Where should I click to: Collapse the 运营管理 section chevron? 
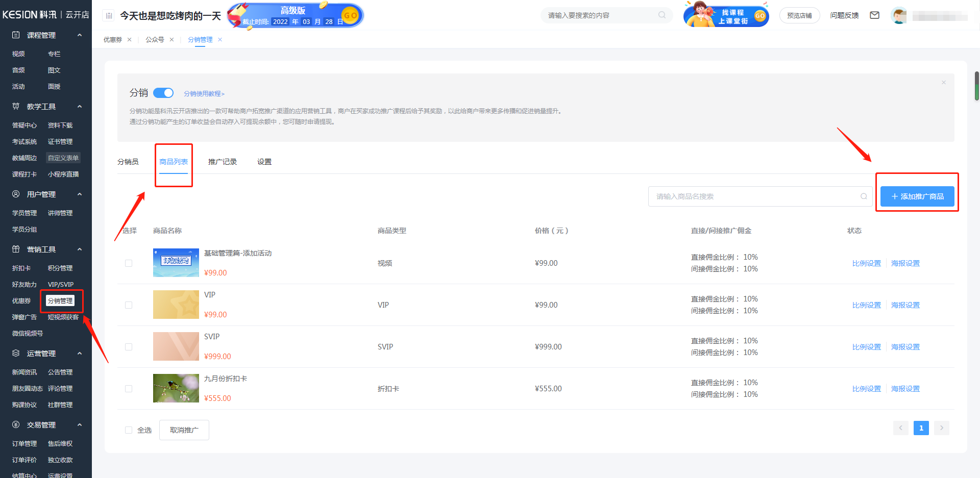[x=80, y=354]
